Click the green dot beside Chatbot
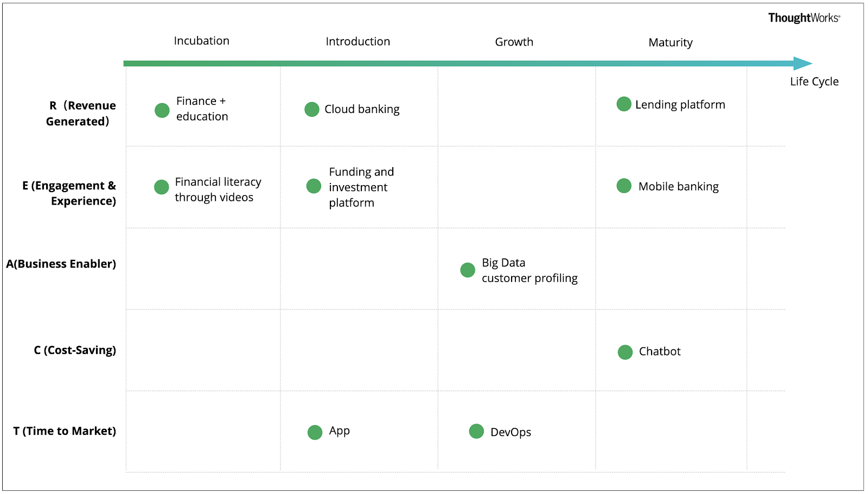 pyautogui.click(x=625, y=352)
